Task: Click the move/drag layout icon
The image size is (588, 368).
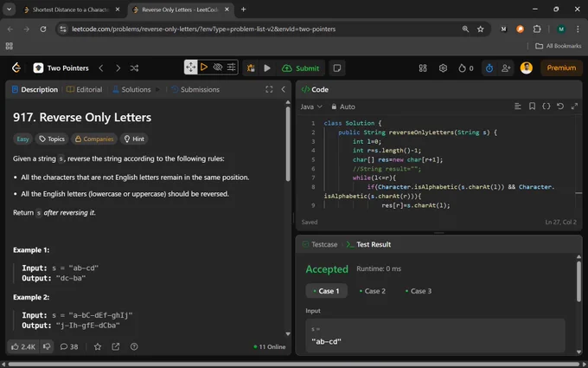Action: click(191, 68)
